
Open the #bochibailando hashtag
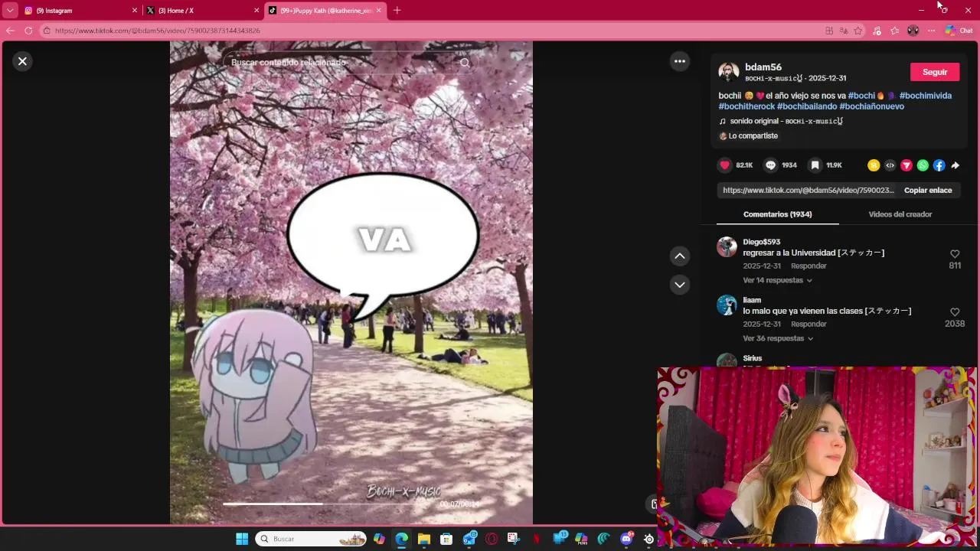(x=807, y=106)
